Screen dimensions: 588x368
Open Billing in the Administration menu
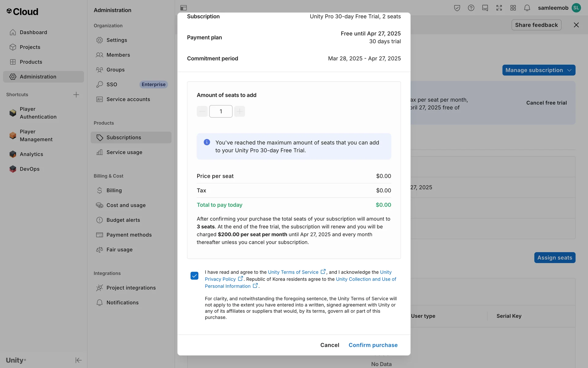tap(114, 190)
